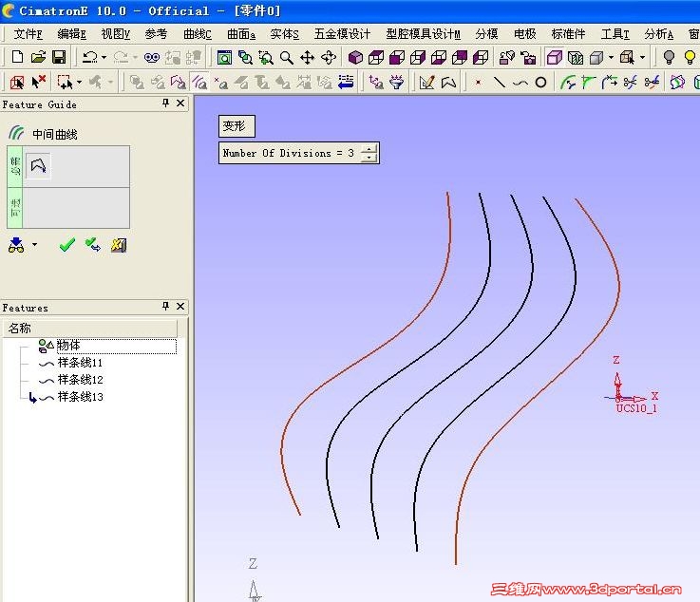Click the preview eyes icon in toolbar
Image resolution: width=700 pixels, height=602 pixels.
point(152,58)
